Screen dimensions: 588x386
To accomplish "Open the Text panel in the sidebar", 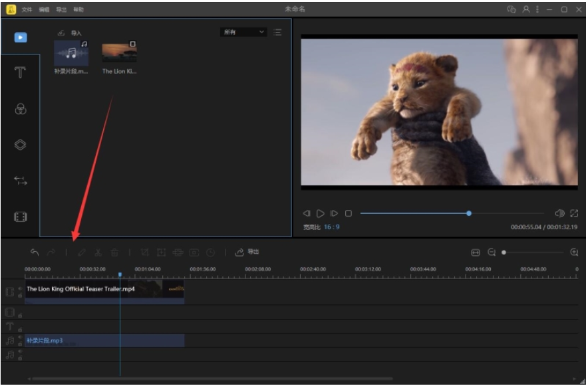I will pos(20,73).
